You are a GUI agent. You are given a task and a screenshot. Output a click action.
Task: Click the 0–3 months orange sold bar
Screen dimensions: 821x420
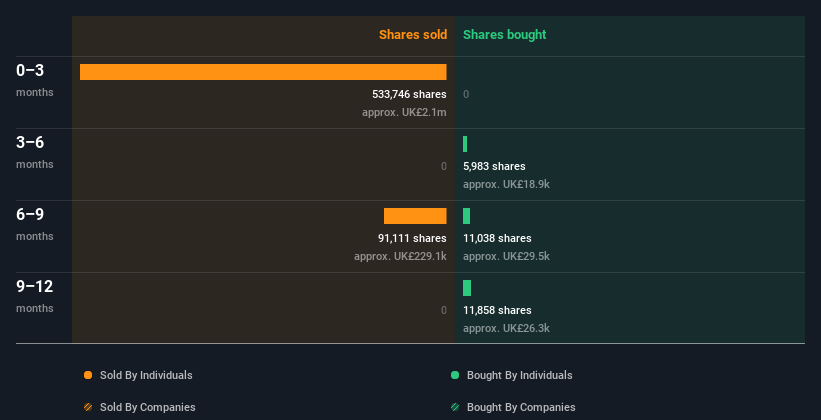pos(263,72)
